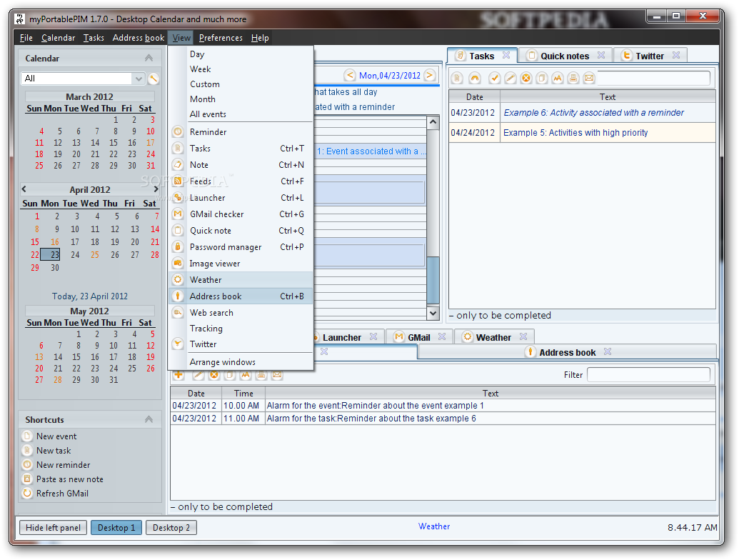Close the Launcher tab
The height and width of the screenshot is (560, 739).
(x=373, y=336)
